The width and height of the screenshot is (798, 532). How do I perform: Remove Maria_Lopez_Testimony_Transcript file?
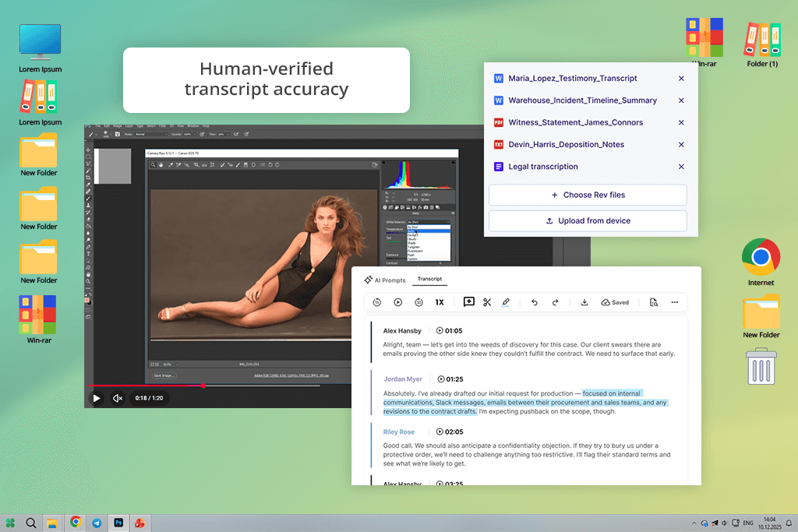(681, 79)
